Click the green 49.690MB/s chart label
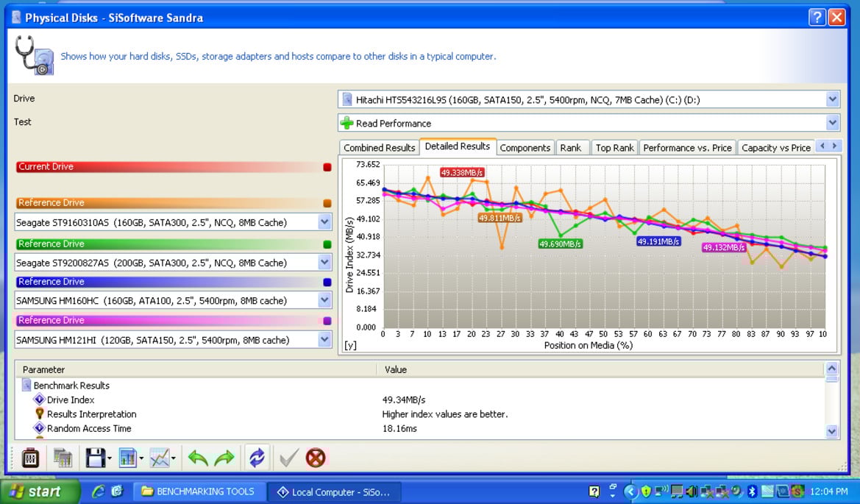This screenshot has height=504, width=860. point(560,244)
